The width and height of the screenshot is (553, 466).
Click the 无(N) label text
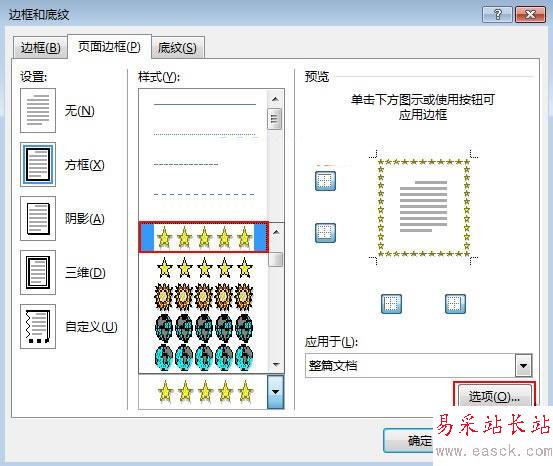80,111
